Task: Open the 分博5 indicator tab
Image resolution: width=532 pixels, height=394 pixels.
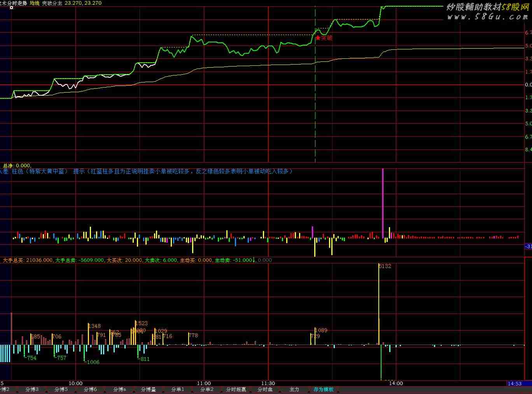Action: point(61,389)
